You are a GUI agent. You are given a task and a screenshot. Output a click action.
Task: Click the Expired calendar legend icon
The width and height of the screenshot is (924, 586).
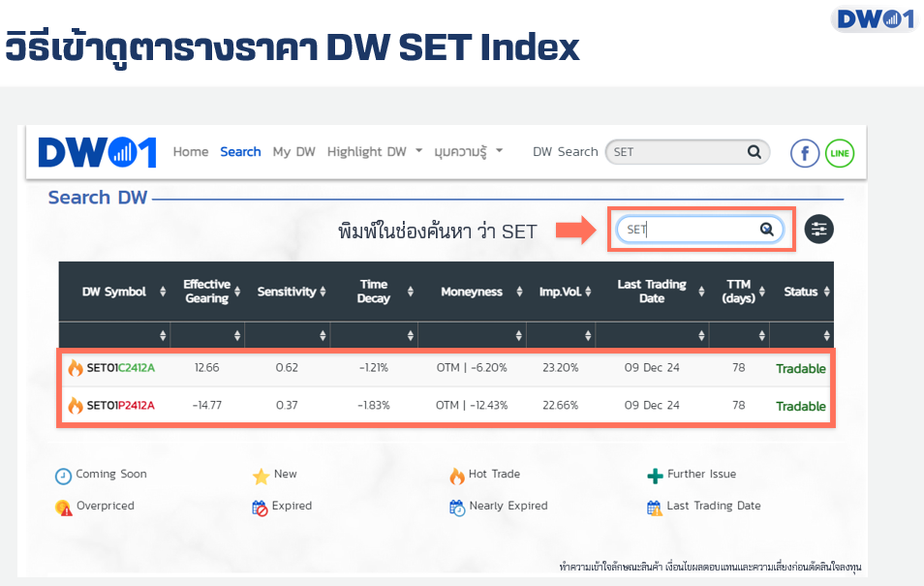260,508
